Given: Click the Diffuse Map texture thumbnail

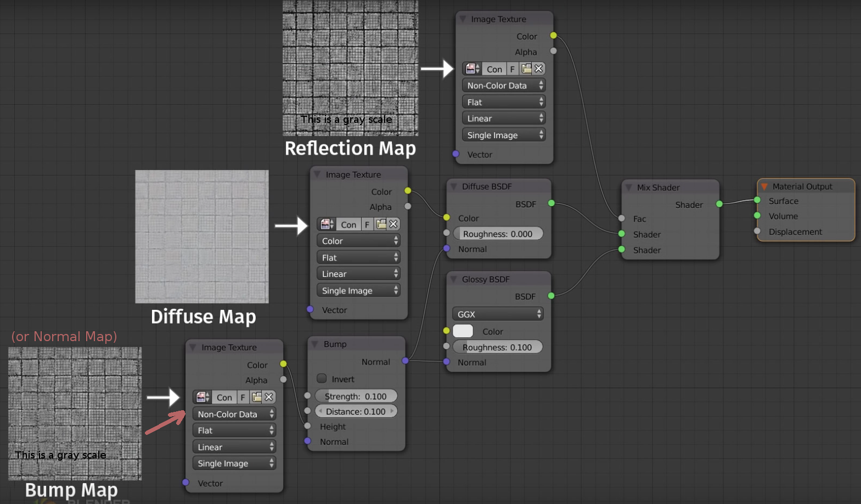Looking at the screenshot, I should pos(202,236).
